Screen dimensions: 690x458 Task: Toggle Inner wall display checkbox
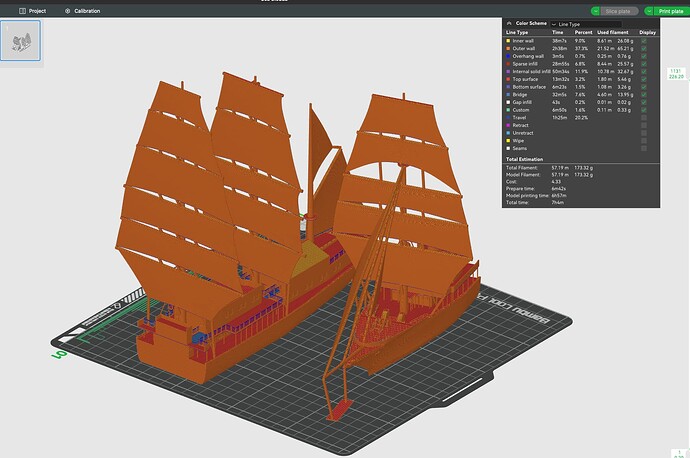click(x=644, y=41)
